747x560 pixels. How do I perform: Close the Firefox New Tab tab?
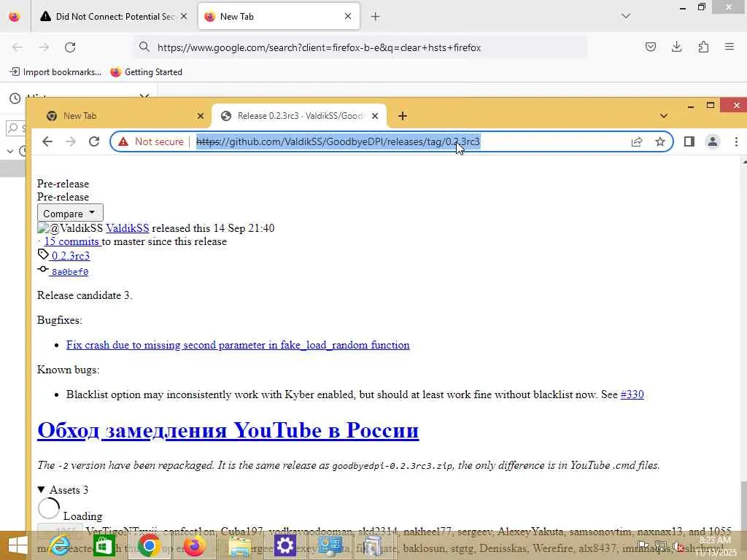tap(348, 16)
